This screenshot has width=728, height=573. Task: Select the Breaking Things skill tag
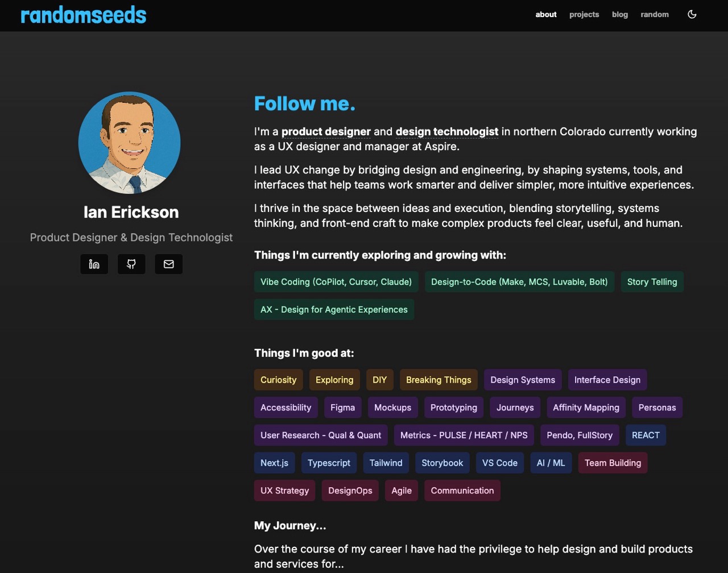click(439, 380)
